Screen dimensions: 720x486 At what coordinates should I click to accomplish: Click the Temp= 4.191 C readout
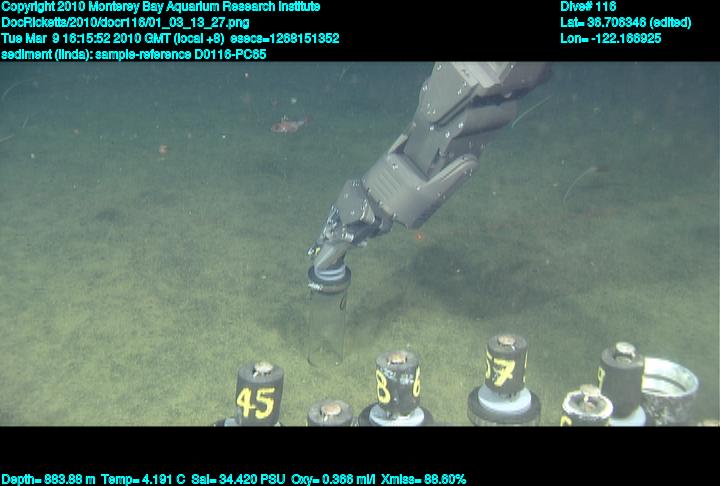tap(143, 479)
